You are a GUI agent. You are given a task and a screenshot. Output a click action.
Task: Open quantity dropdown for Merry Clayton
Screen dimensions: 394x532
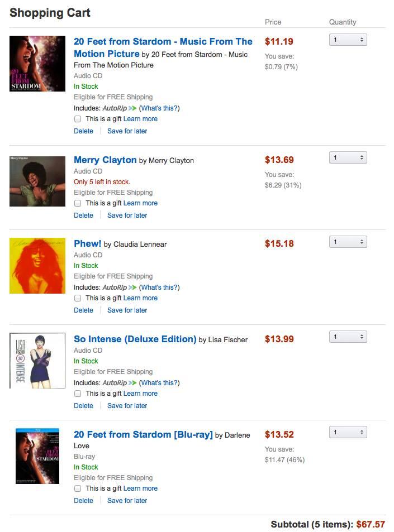click(348, 158)
